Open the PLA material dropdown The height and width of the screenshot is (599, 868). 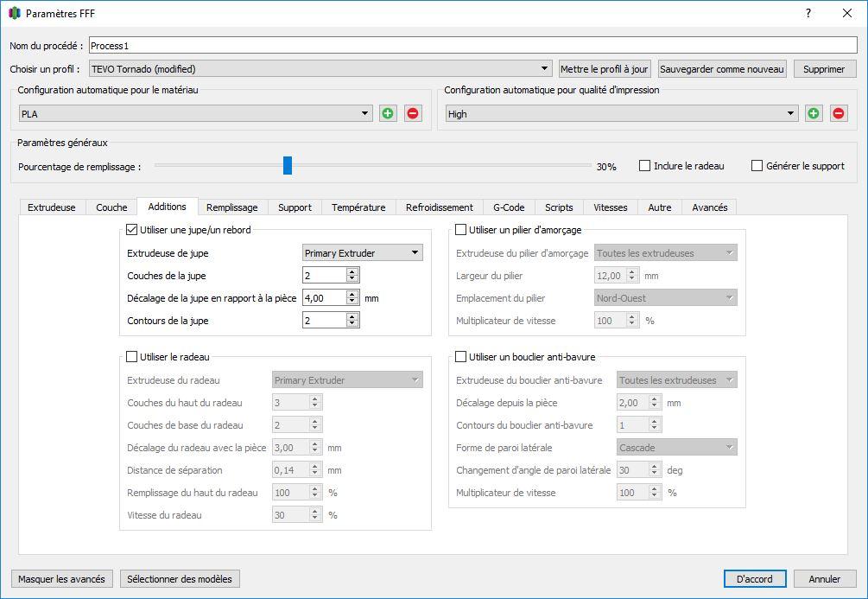(195, 113)
